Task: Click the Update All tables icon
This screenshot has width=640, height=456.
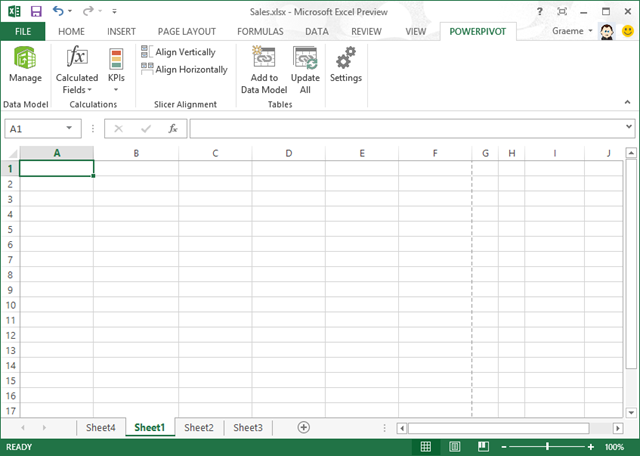Action: point(305,59)
